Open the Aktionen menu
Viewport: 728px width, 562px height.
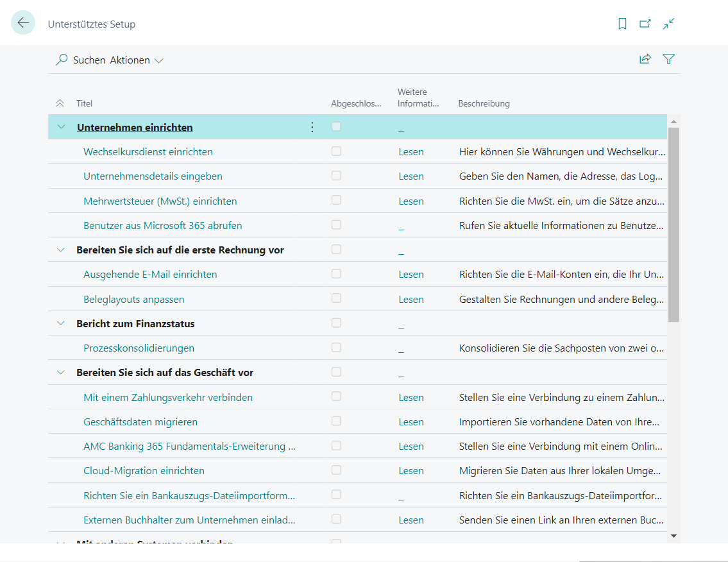click(x=130, y=60)
